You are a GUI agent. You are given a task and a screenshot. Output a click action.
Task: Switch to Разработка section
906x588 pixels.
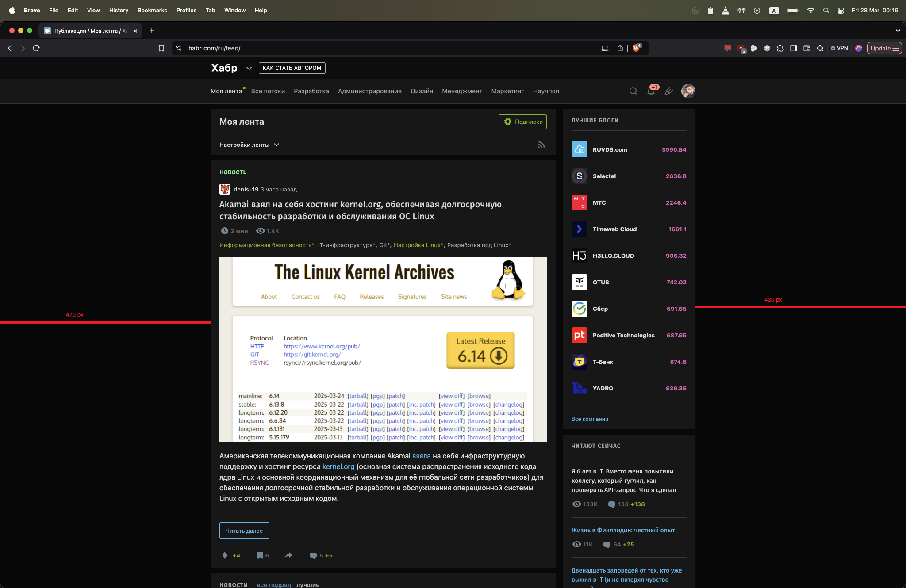311,91
